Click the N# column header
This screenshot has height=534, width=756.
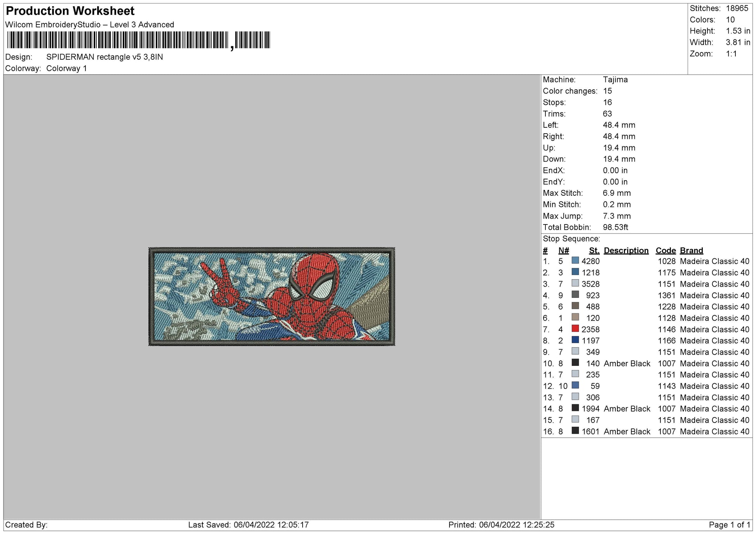pos(563,250)
